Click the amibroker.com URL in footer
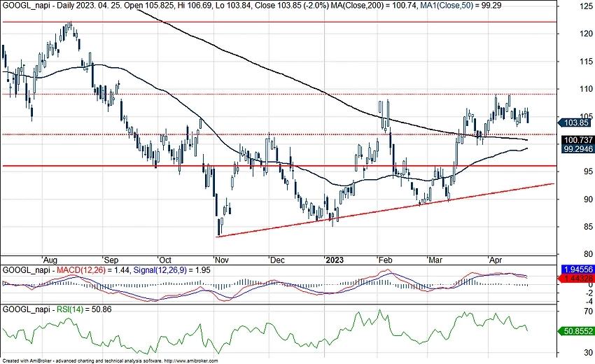 point(191,360)
